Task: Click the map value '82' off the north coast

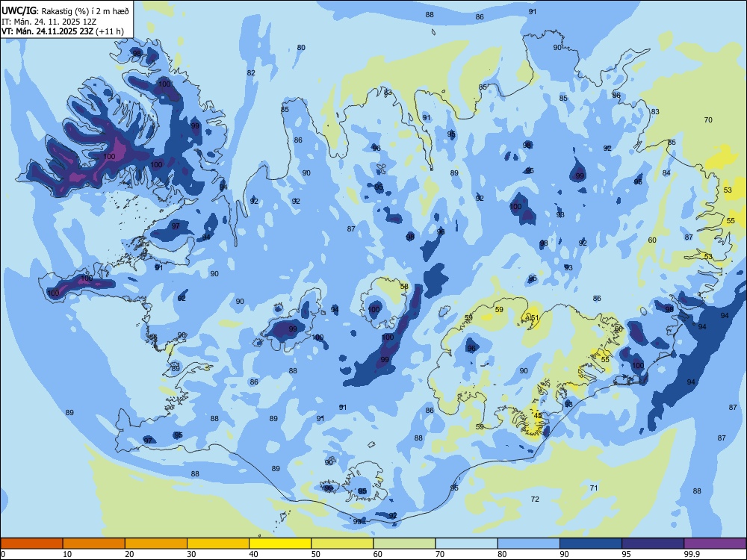Action: [x=251, y=73]
